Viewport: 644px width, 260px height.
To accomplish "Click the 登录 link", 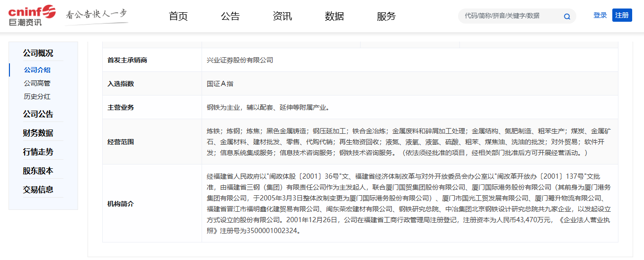I will click(600, 15).
